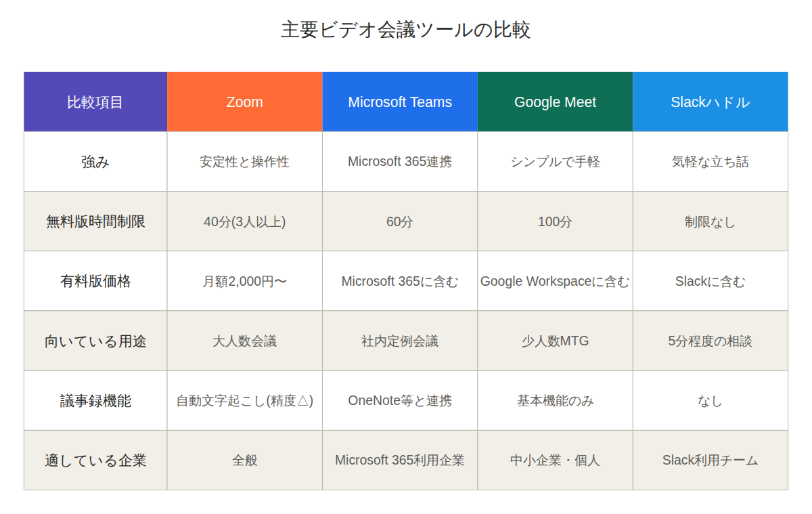Select the Slackハドル column header
The width and height of the screenshot is (812, 514).
tap(710, 102)
